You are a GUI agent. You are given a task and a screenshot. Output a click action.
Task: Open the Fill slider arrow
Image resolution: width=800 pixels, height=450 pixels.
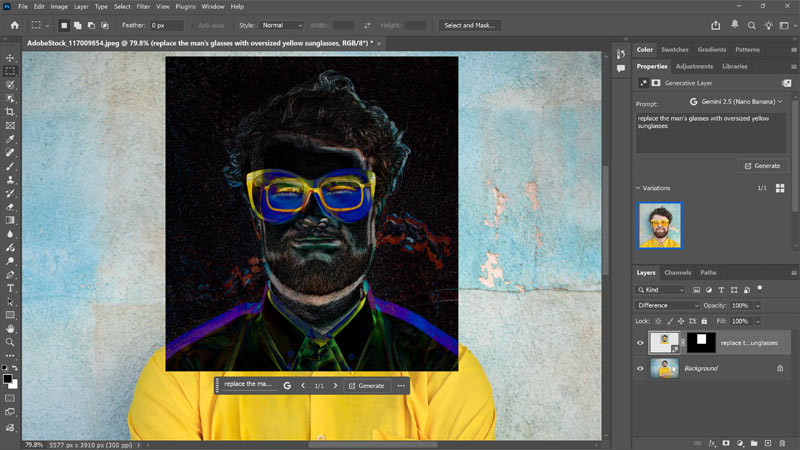[758, 321]
